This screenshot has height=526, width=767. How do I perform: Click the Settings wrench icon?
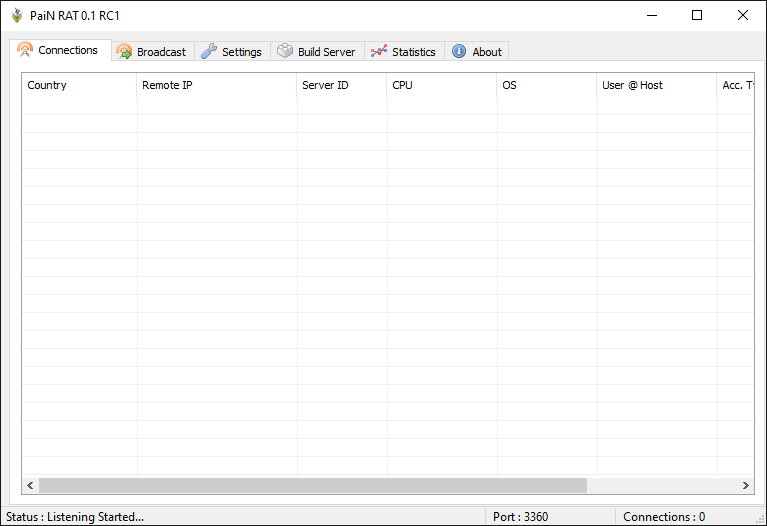tap(209, 52)
